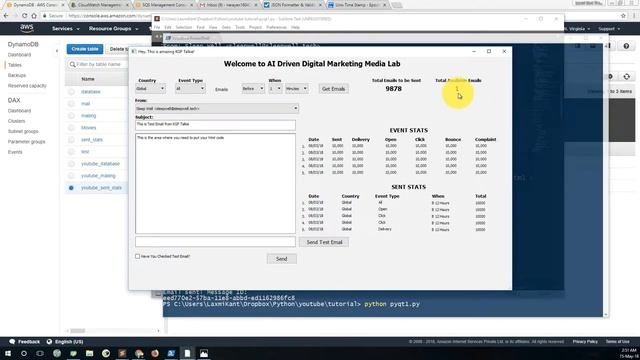Click into the HTML body text area
The image size is (640, 360).
pyautogui.click(x=216, y=183)
